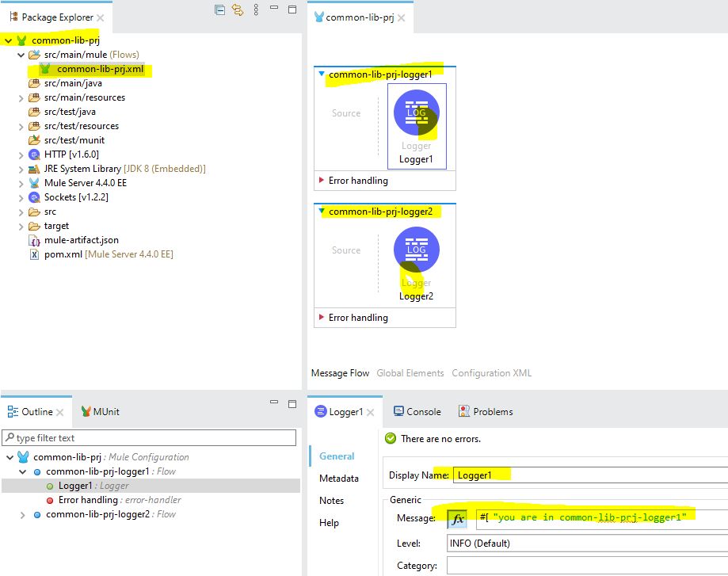Screen dimensions: 728x576
Task: Open Package Explorer view menu (three dots)
Action: point(257,10)
